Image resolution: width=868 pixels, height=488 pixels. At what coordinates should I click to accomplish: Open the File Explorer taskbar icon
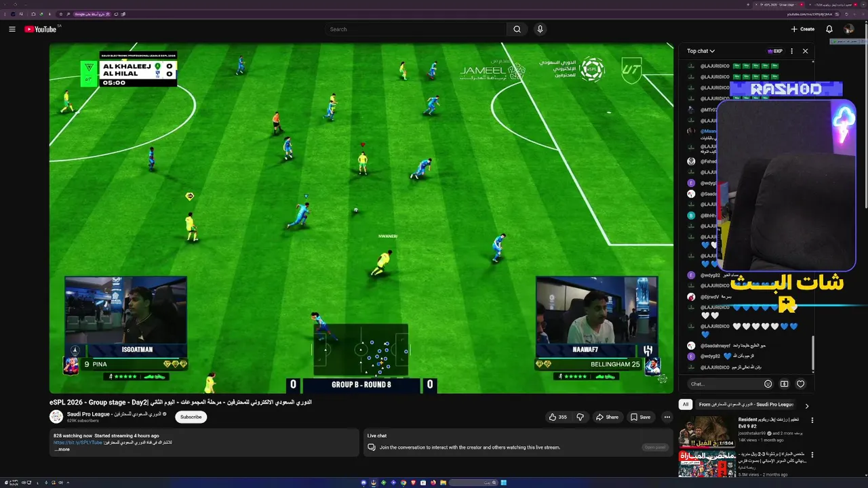pyautogui.click(x=443, y=483)
